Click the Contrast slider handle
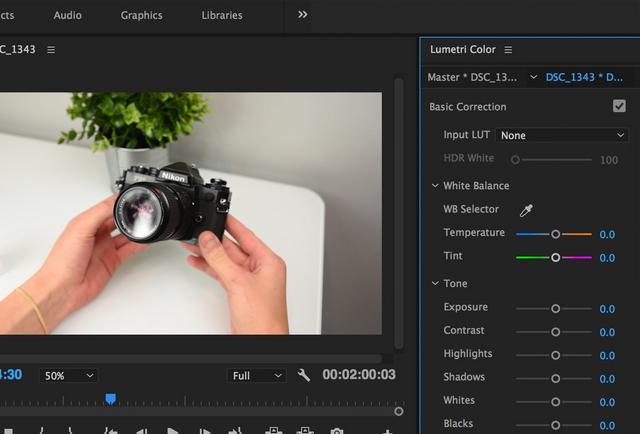The width and height of the screenshot is (640, 434). pyautogui.click(x=556, y=332)
